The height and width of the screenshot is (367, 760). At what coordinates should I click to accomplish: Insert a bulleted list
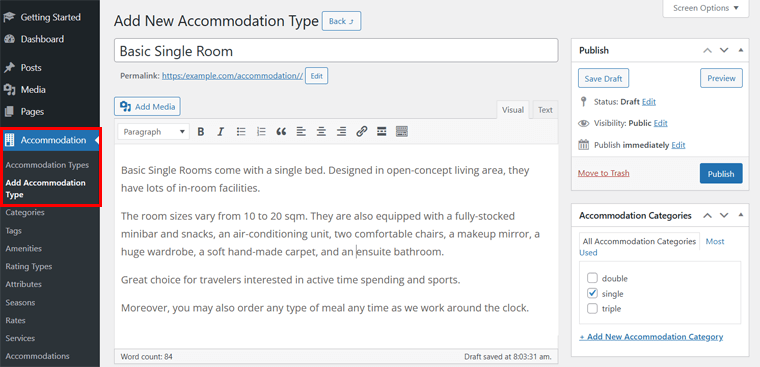pyautogui.click(x=241, y=131)
